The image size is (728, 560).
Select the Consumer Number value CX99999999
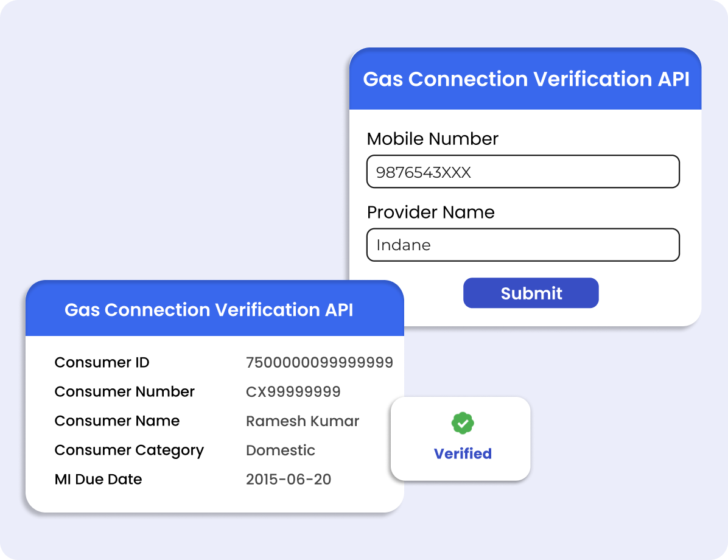(x=293, y=391)
